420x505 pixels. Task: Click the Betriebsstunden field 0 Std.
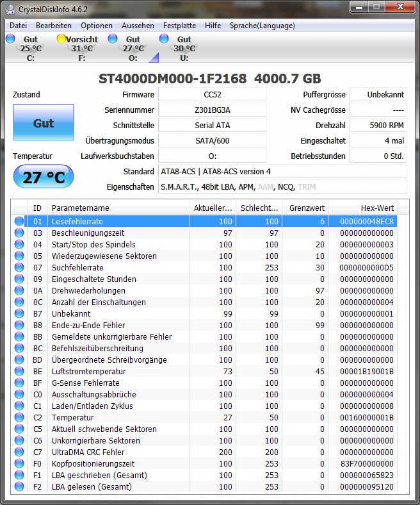[x=378, y=156]
